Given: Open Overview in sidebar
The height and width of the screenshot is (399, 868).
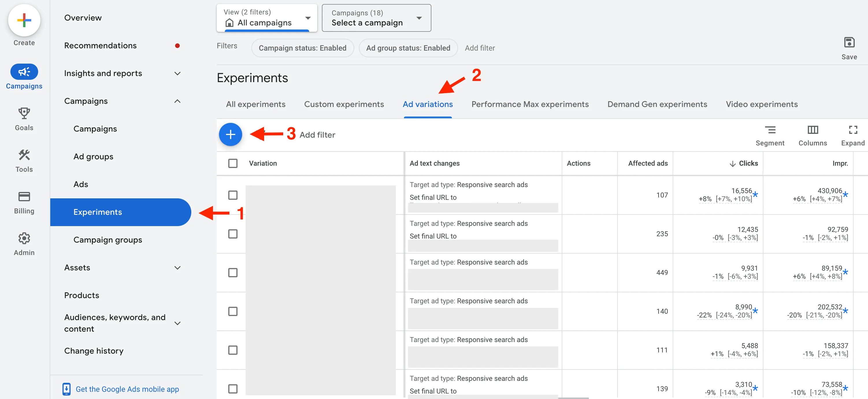Looking at the screenshot, I should click(83, 18).
